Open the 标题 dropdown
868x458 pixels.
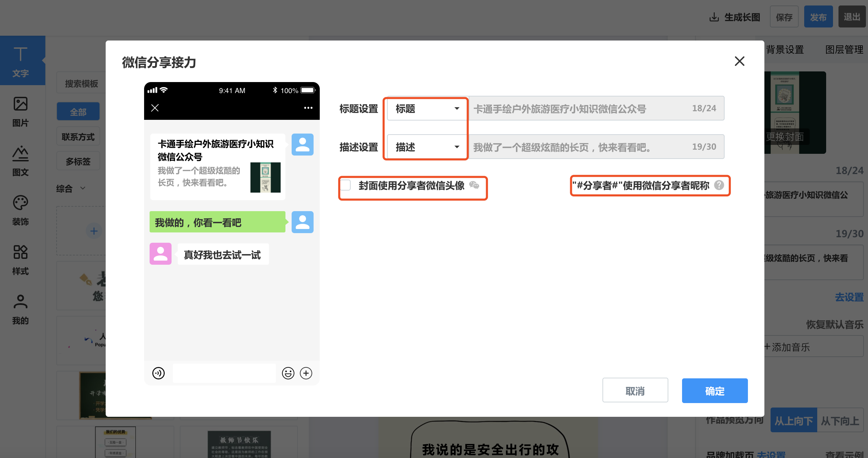[427, 109]
